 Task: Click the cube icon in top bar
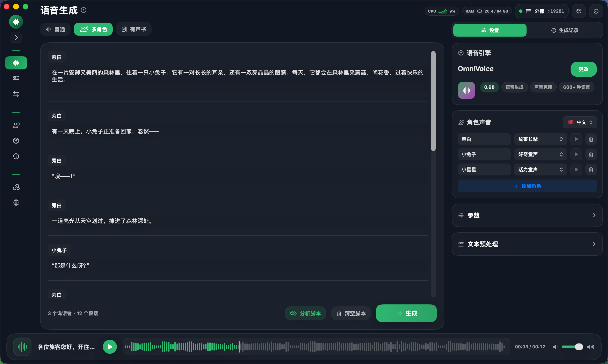point(579,11)
